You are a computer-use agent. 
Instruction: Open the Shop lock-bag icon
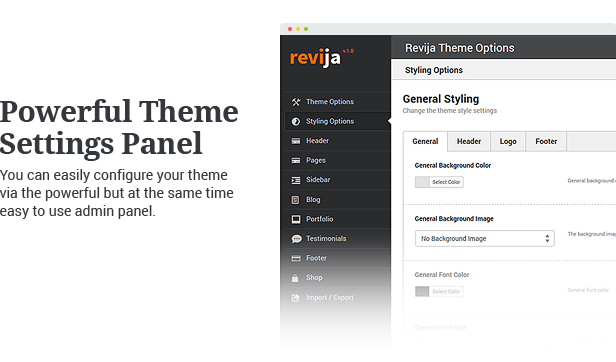295,278
